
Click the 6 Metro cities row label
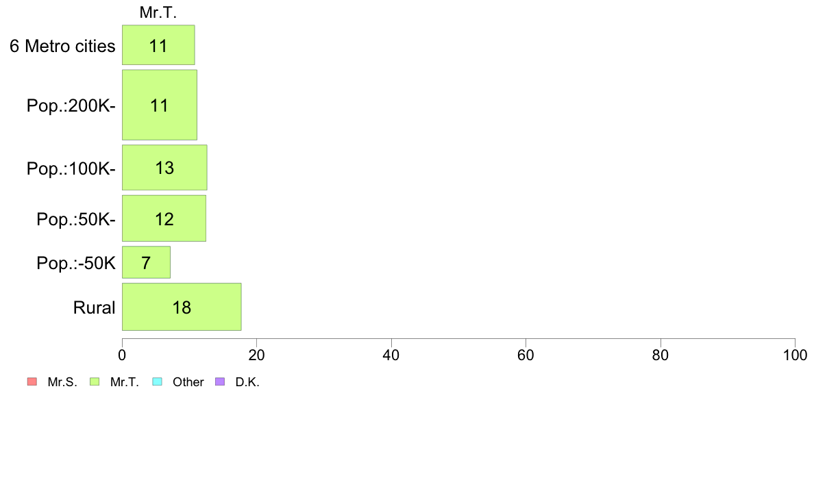[62, 46]
